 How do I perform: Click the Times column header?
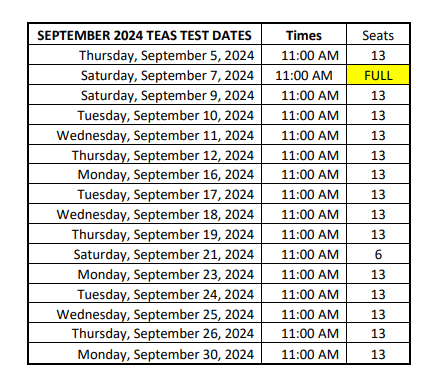[304, 35]
